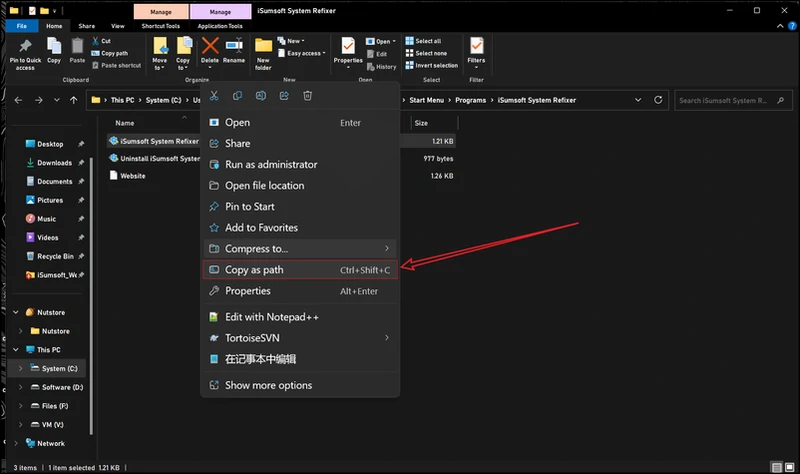Switch to the View ribbon tab
The image size is (800, 474).
pos(117,26)
